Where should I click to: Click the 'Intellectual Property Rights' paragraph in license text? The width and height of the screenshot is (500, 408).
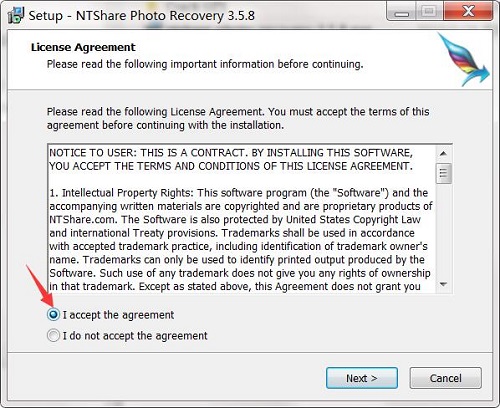coord(240,239)
